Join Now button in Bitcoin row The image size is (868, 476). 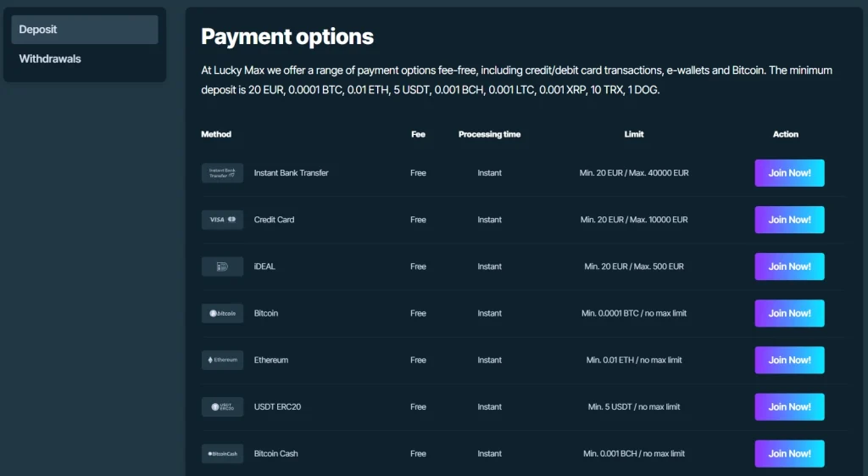pos(789,313)
